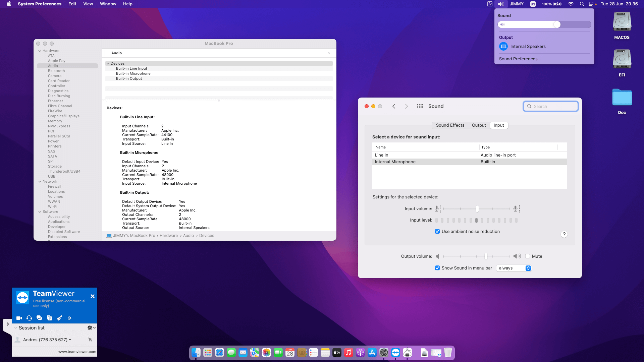644x362 pixels.
Task: Go forward in the Sound preferences window
Action: [x=407, y=106]
